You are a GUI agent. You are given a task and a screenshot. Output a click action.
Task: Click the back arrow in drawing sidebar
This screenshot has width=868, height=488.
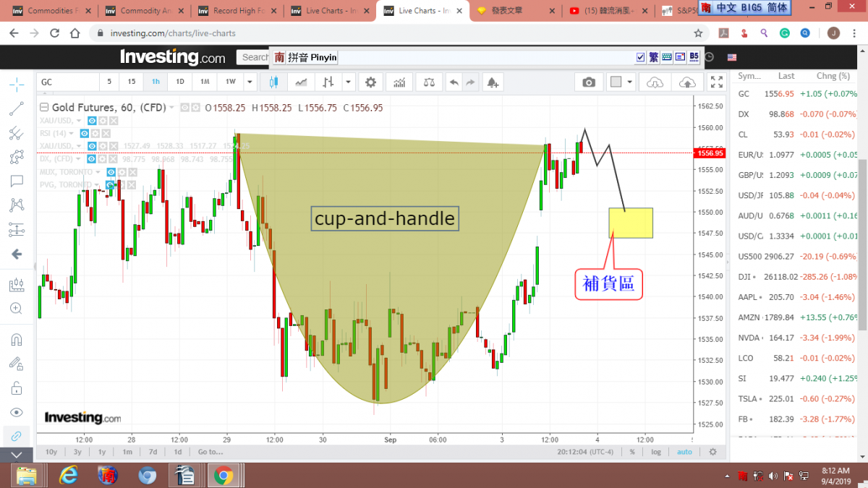16,254
